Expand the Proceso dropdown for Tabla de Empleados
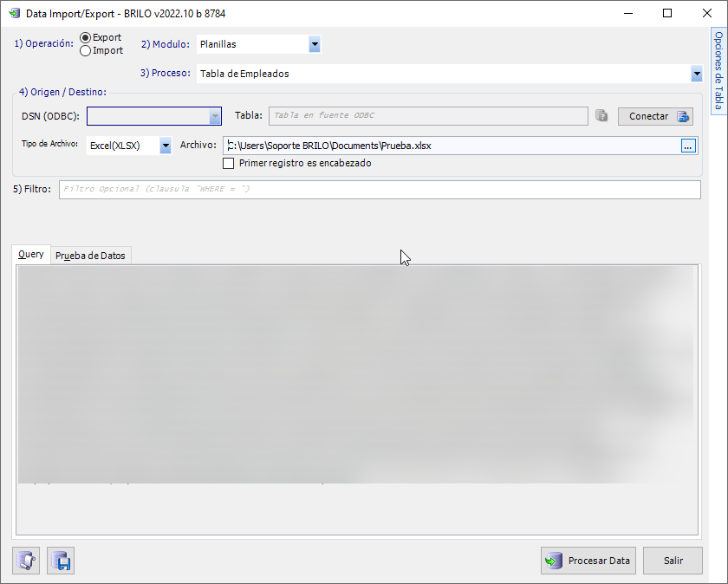The image size is (728, 584). (x=697, y=74)
